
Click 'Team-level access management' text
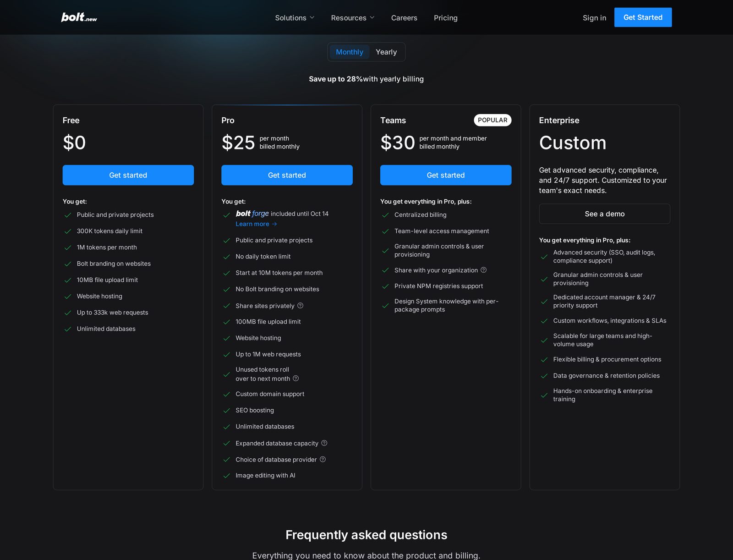click(442, 231)
